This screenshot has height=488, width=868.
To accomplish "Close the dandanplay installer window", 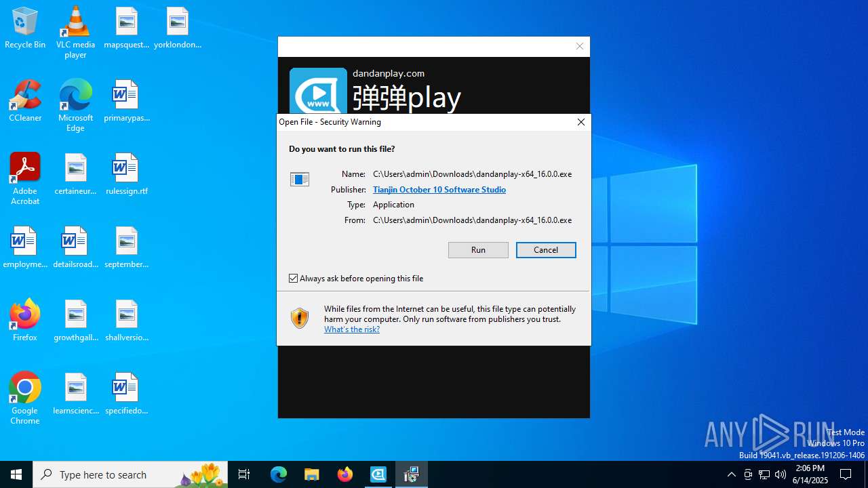I will tap(580, 46).
